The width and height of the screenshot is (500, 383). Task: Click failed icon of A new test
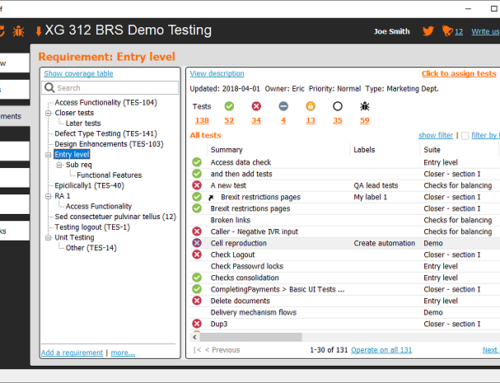[197, 185]
